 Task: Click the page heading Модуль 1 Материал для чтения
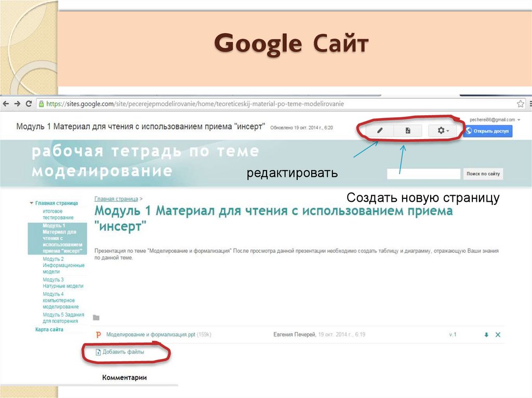(x=273, y=218)
